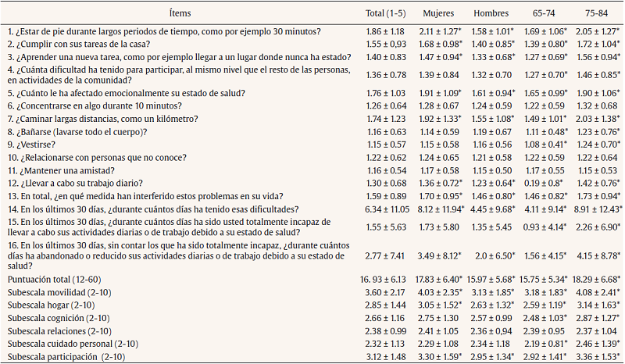625x364 pixels.
Task: Click the total value "6.34 ± 11.05"
Action: (x=385, y=209)
